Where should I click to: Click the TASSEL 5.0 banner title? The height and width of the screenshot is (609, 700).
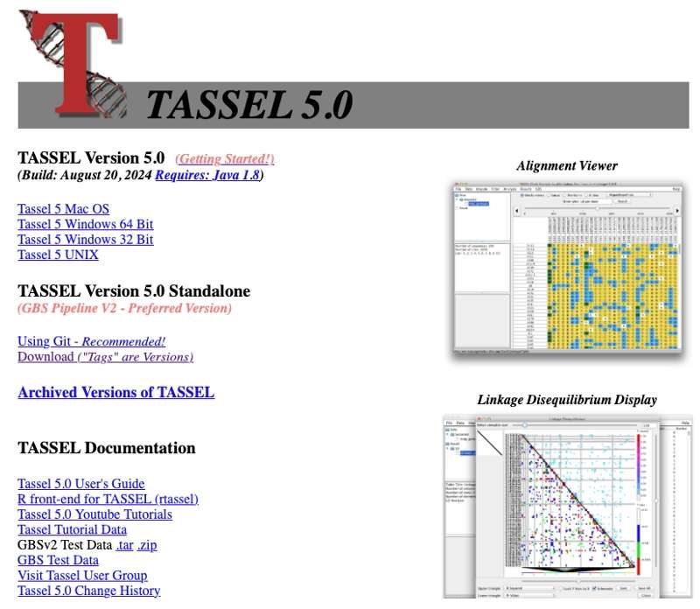click(249, 105)
